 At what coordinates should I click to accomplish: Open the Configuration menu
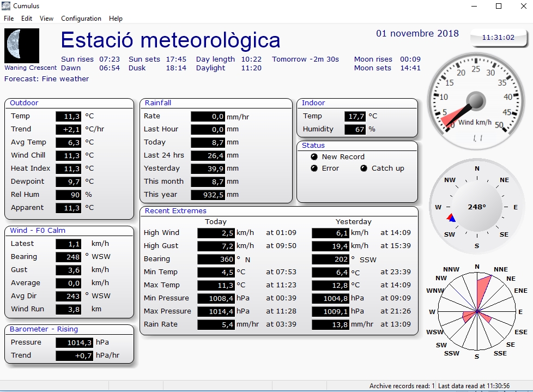(x=81, y=18)
